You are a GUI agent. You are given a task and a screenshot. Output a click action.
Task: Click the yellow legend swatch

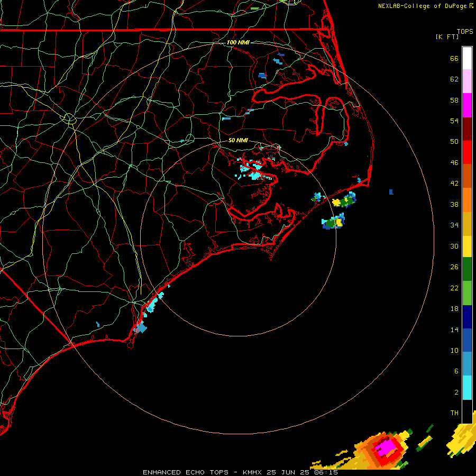tap(467, 246)
